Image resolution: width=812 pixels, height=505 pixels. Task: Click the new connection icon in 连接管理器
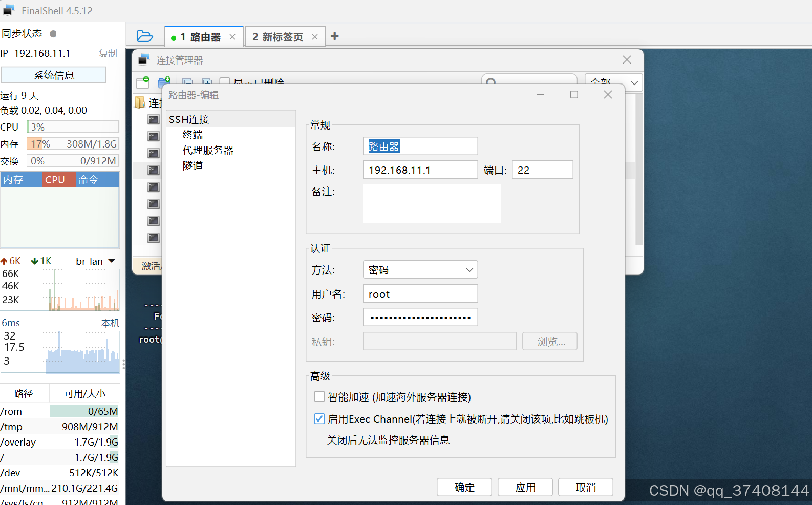[x=143, y=82]
